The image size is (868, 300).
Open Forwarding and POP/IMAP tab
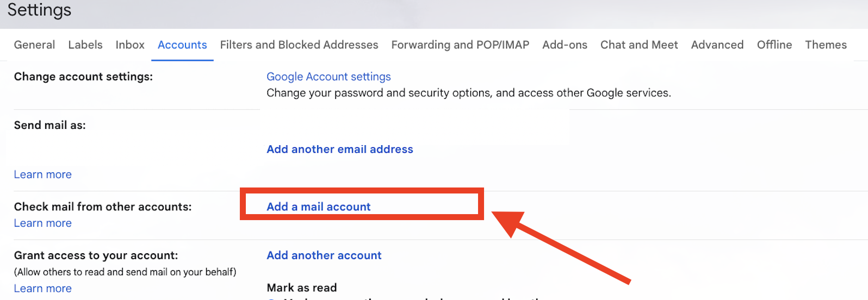point(460,45)
